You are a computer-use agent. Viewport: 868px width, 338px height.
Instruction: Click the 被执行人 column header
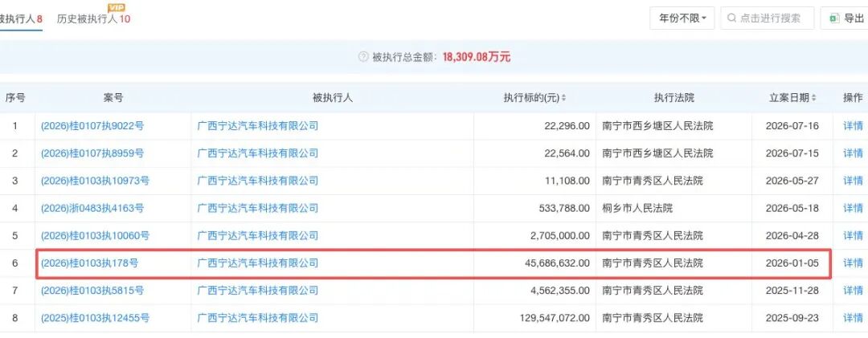pyautogui.click(x=332, y=98)
